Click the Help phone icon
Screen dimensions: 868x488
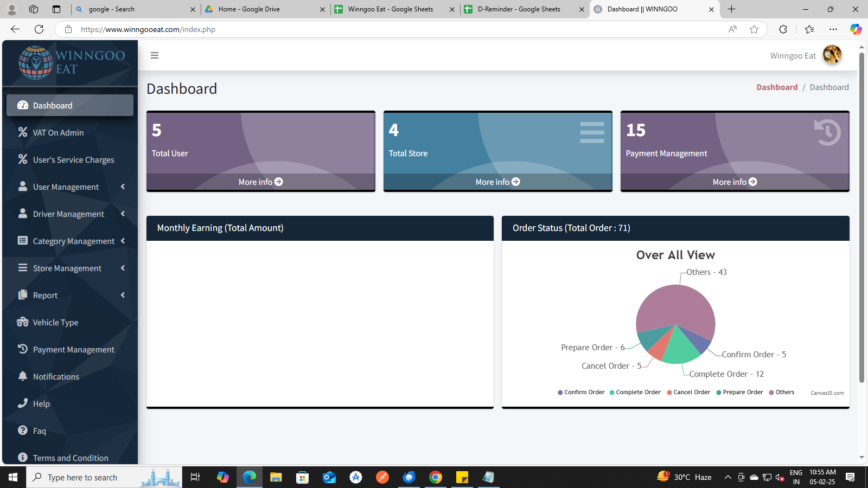[x=22, y=403]
